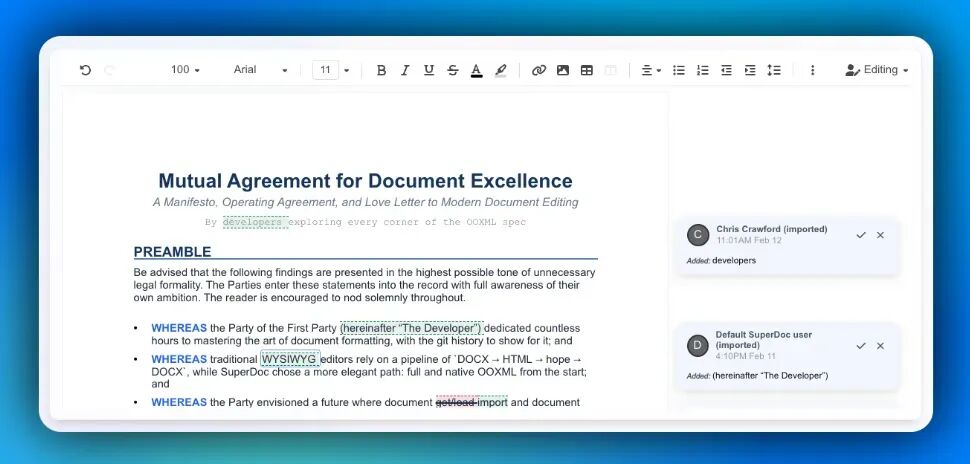Click the line spacing icon
970x464 pixels.
click(x=774, y=70)
